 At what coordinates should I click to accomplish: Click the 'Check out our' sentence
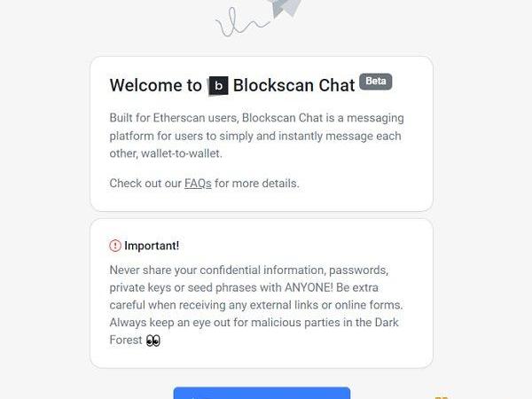pyautogui.click(x=145, y=184)
